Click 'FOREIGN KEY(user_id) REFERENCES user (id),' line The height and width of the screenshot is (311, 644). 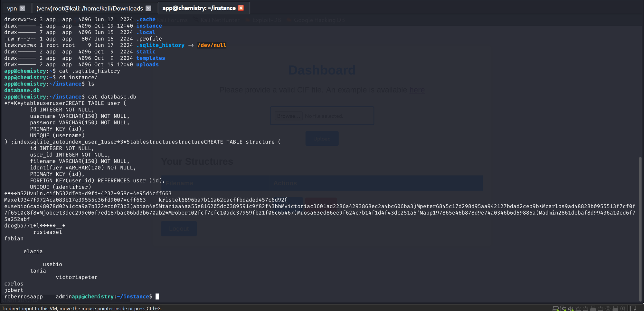point(98,180)
